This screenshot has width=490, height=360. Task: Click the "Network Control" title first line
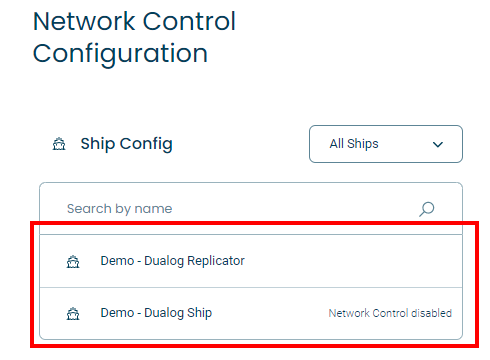click(x=134, y=21)
